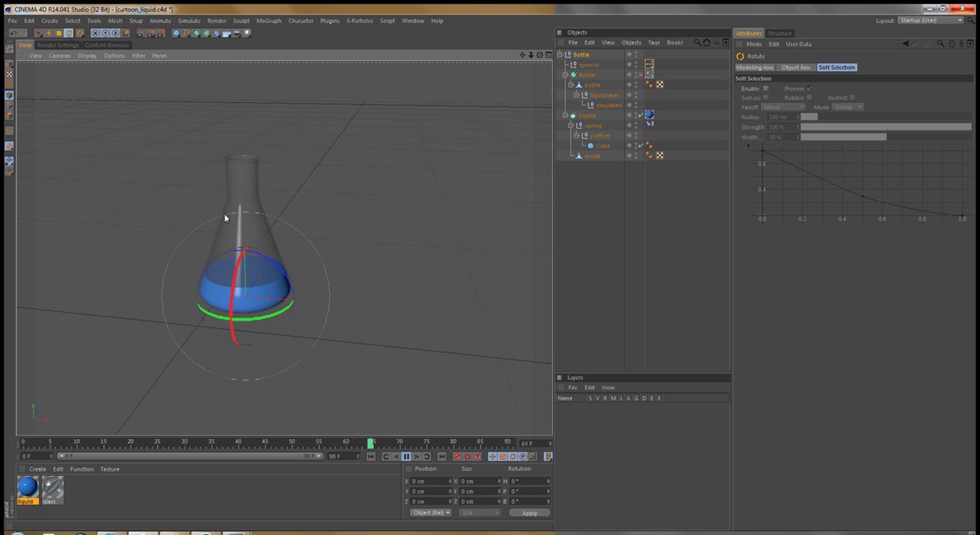Open the viewport Cameras menu
Image resolution: width=980 pixels, height=535 pixels.
point(60,56)
